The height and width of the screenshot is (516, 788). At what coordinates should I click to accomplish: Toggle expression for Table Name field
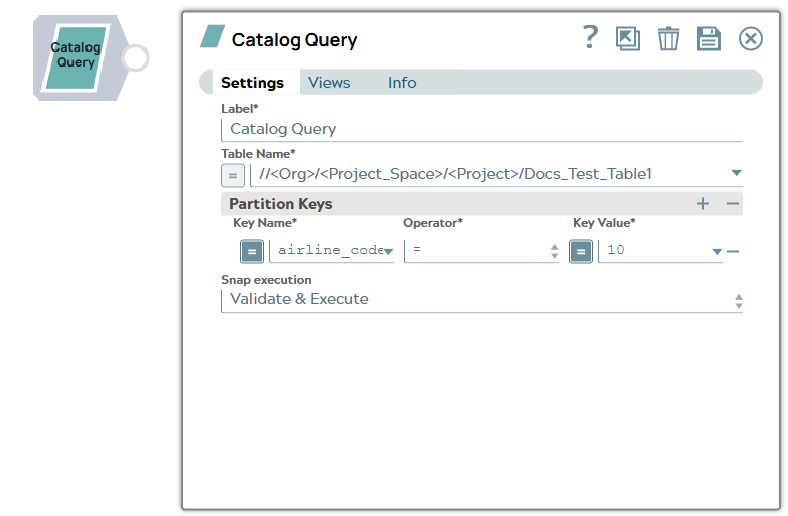pyautogui.click(x=232, y=175)
